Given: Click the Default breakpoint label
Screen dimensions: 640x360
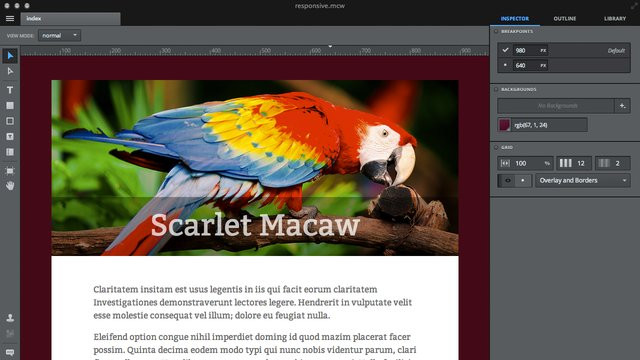Looking at the screenshot, I should (x=616, y=51).
